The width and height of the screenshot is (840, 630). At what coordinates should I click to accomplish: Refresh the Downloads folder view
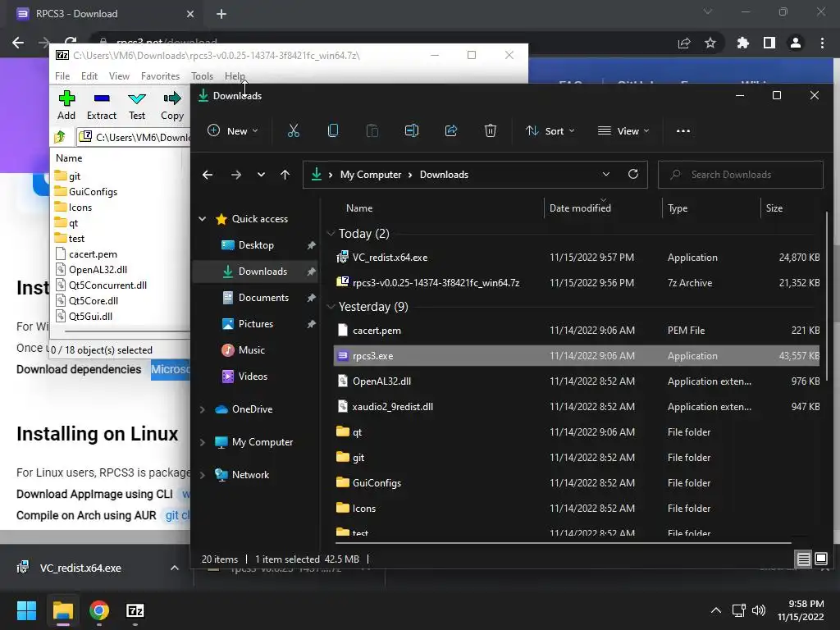pyautogui.click(x=633, y=174)
